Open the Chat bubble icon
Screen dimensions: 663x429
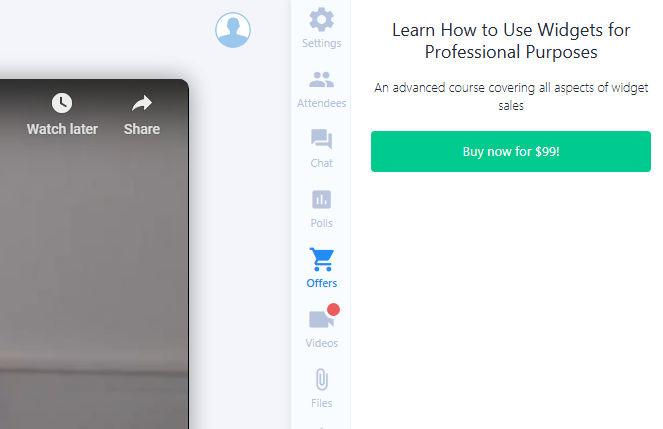pos(321,140)
